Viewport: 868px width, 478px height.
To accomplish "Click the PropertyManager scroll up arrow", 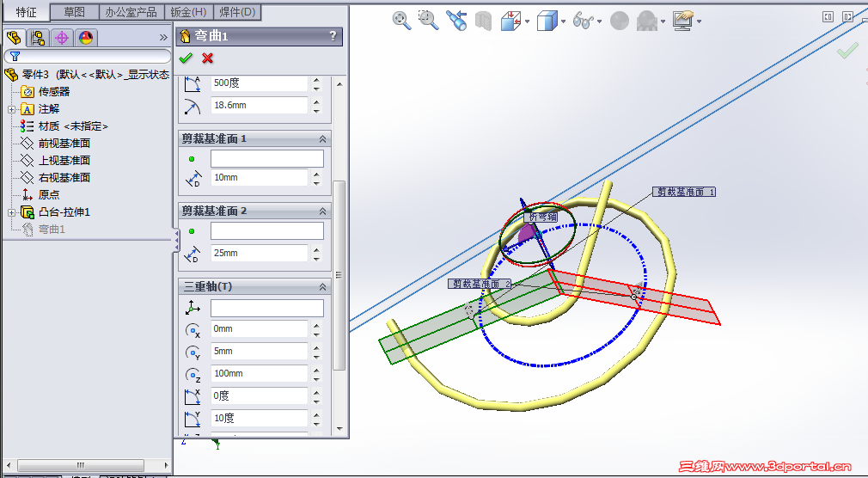I will tap(339, 84).
